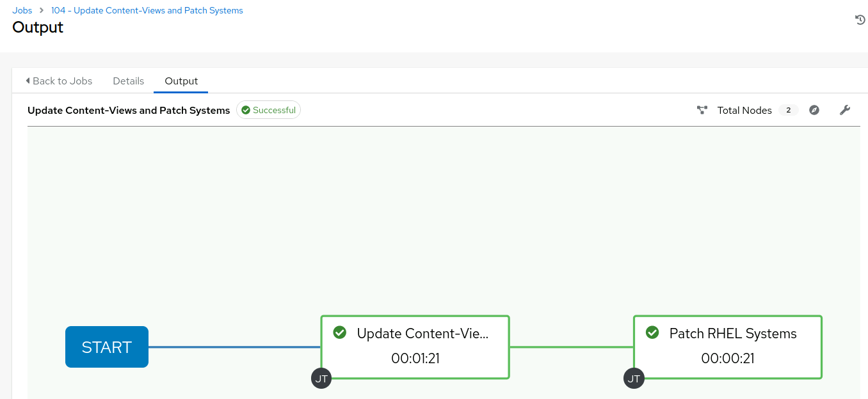Click the 104 job breadcrumb link
This screenshot has width=868, height=399.
pyautogui.click(x=147, y=10)
